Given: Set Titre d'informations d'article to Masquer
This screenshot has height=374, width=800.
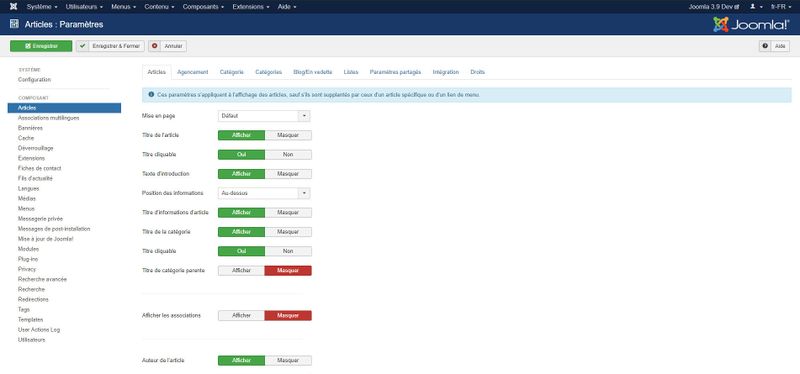Looking at the screenshot, I should (288, 212).
